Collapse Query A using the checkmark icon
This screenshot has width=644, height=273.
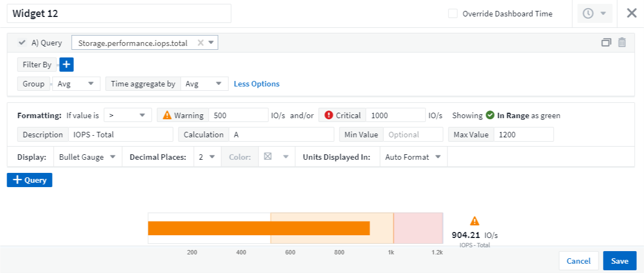coord(22,43)
